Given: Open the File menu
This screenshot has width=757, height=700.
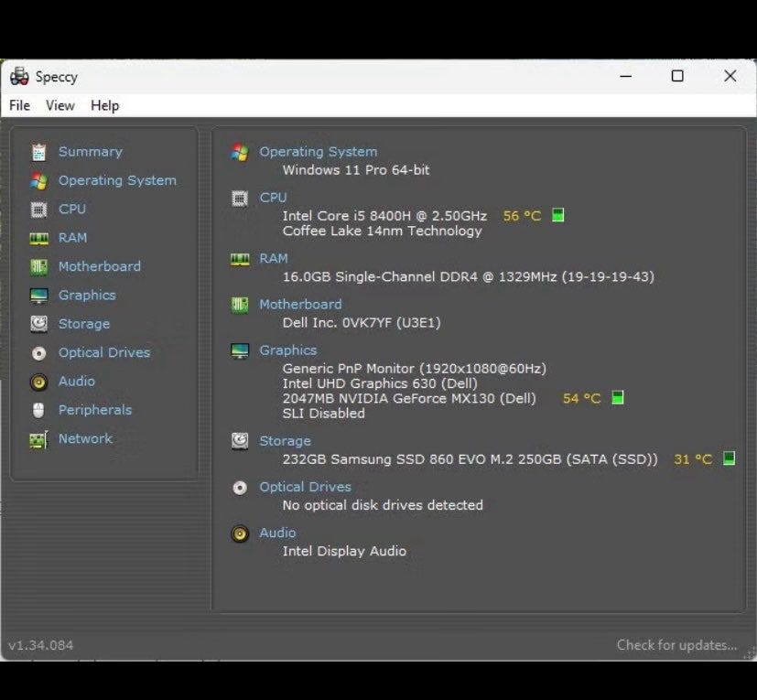Looking at the screenshot, I should click(20, 105).
